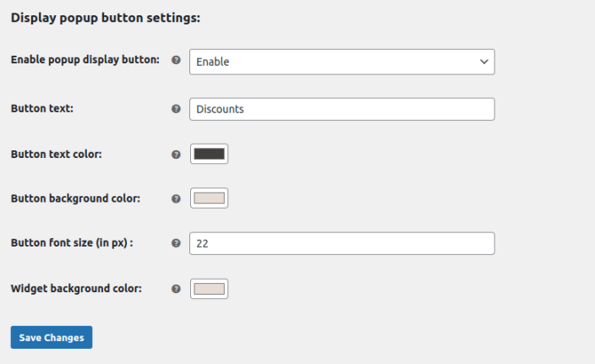This screenshot has height=364, width=595.
Task: Click help icon for Button background color
Action: (176, 198)
